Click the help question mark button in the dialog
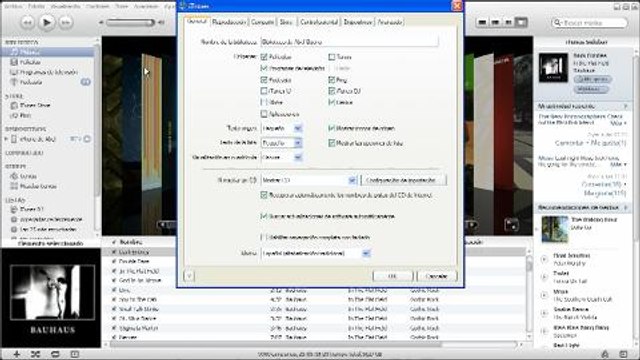 pyautogui.click(x=189, y=276)
